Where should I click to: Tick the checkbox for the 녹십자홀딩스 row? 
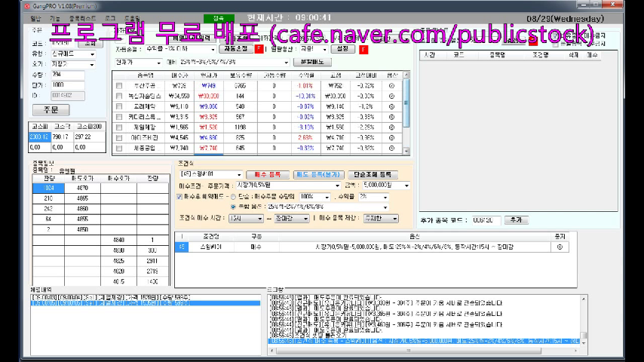coord(119,96)
